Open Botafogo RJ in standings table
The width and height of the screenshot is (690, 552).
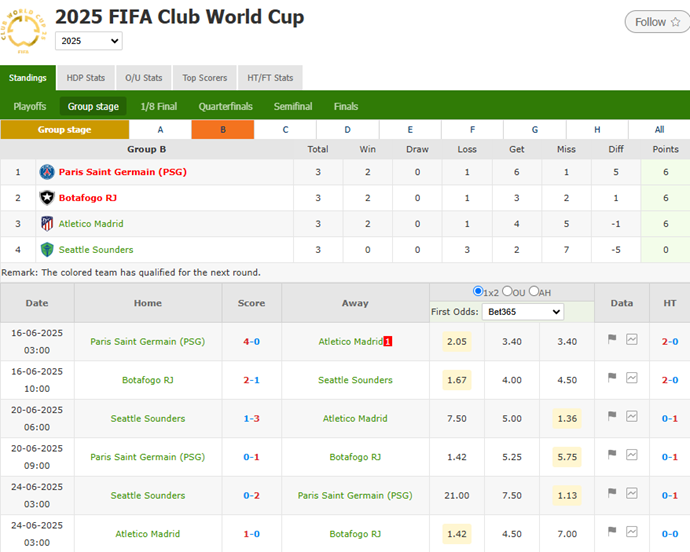click(88, 198)
